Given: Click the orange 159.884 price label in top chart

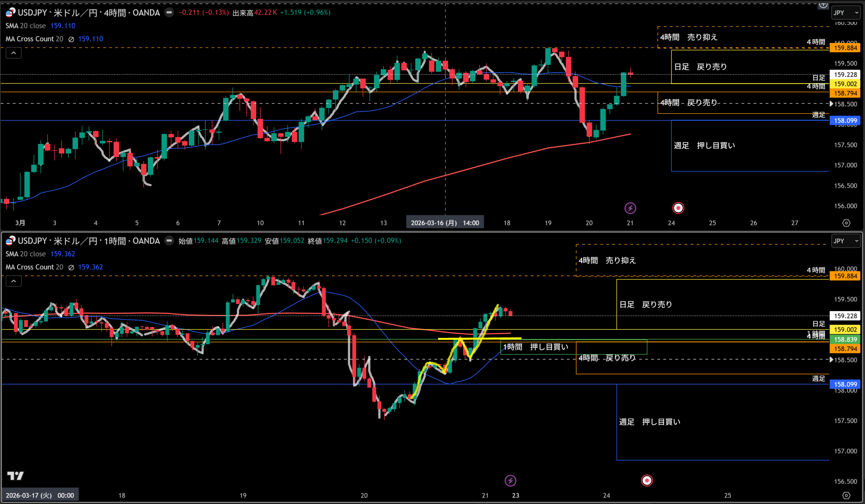Looking at the screenshot, I should [x=845, y=48].
